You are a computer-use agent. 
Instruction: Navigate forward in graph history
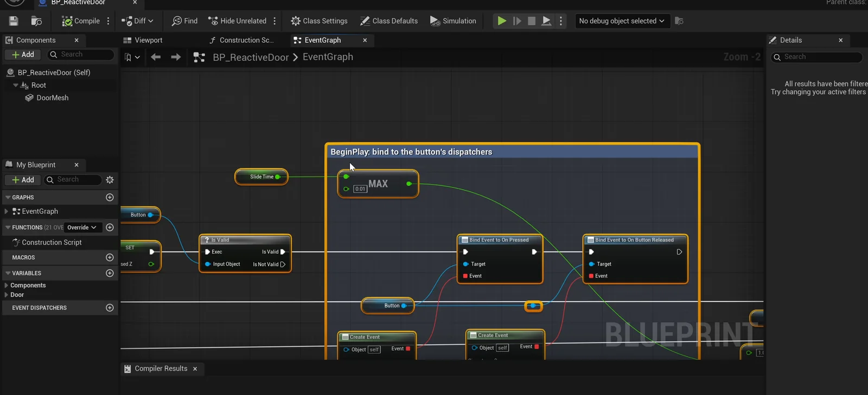(176, 57)
